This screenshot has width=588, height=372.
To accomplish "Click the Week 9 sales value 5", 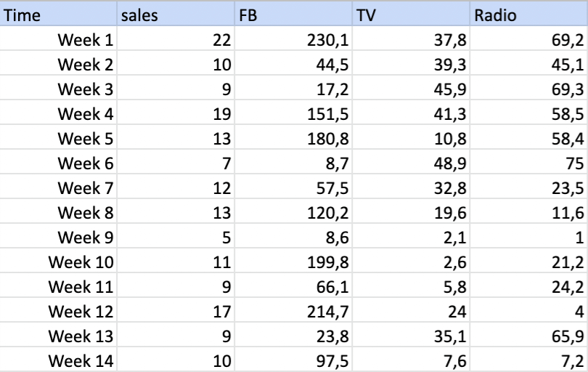I will tap(176, 236).
